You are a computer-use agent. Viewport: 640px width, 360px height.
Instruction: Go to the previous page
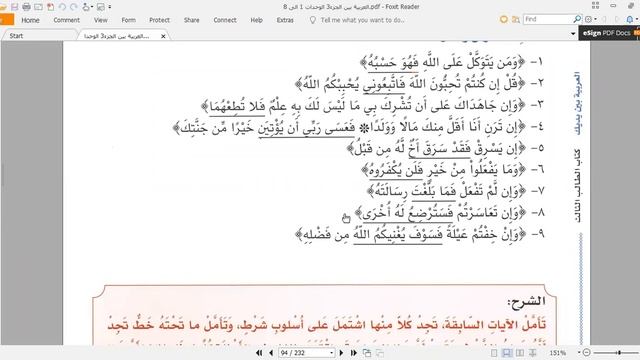(x=271, y=353)
